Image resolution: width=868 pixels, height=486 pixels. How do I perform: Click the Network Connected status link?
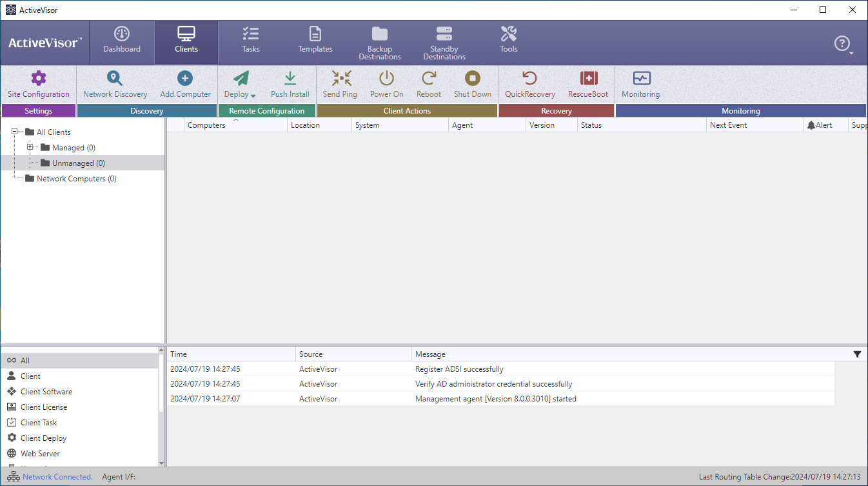57,477
